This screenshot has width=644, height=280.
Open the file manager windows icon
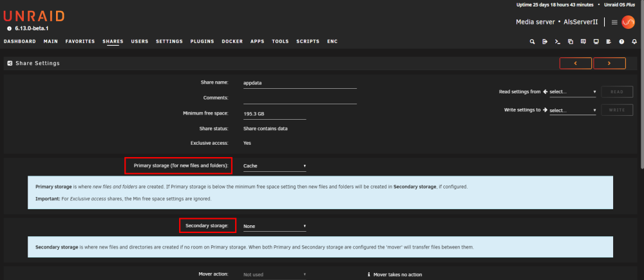[571, 41]
